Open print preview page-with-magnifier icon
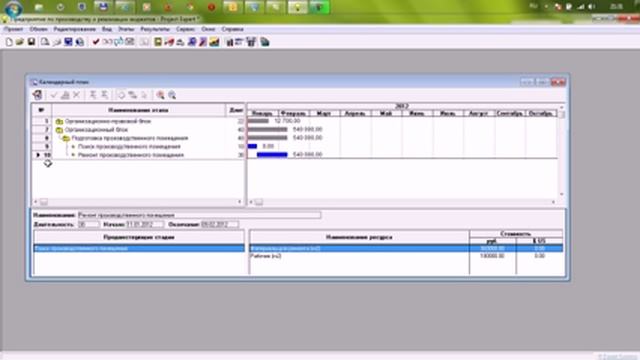This screenshot has height=360, width=640. [45, 42]
